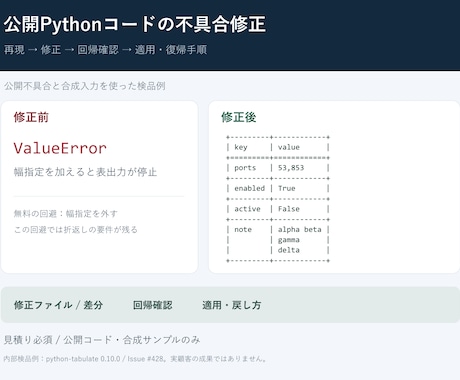Click the active table cell
460x380 pixels.
[x=247, y=209]
